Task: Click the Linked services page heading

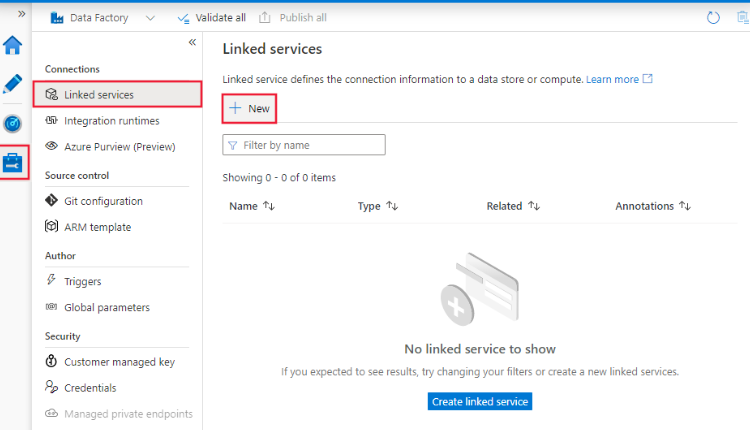Action: 272,49
